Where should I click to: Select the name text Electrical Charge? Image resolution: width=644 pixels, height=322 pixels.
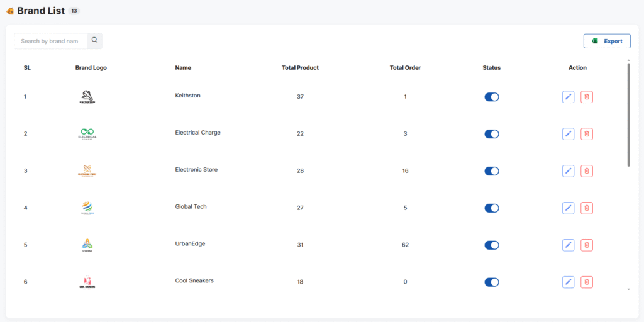click(x=197, y=133)
